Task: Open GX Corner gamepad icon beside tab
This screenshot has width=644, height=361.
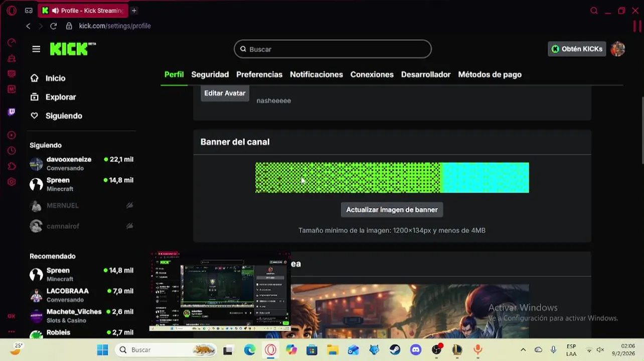Action: (x=29, y=11)
